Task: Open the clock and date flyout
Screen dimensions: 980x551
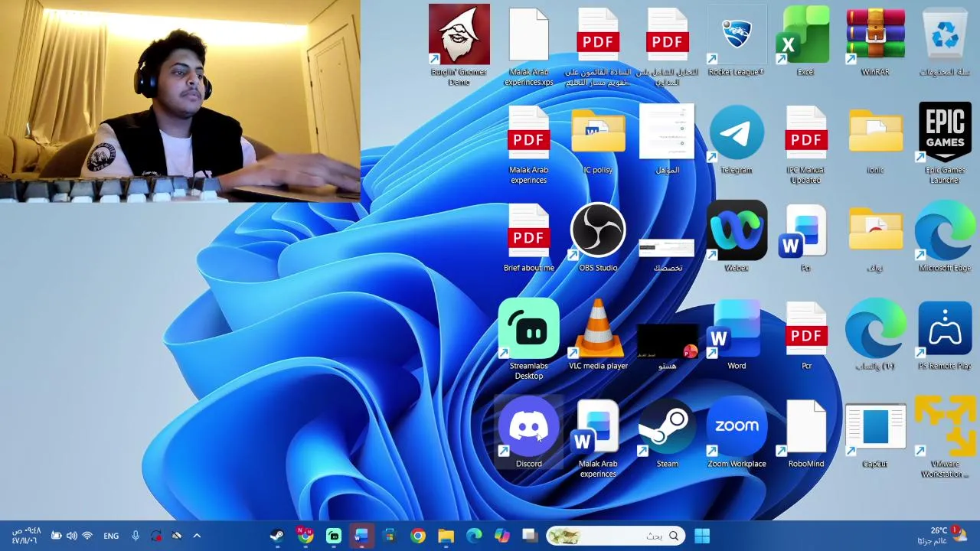Action: click(26, 536)
